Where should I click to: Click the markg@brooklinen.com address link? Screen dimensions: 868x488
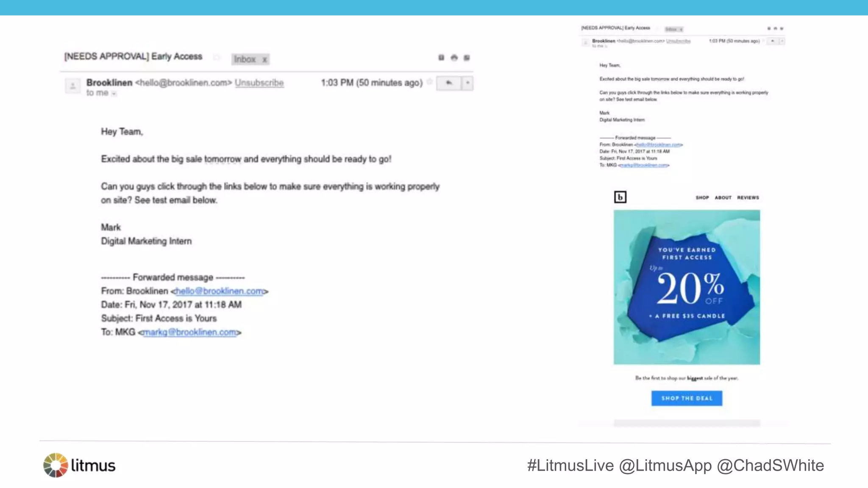(189, 332)
